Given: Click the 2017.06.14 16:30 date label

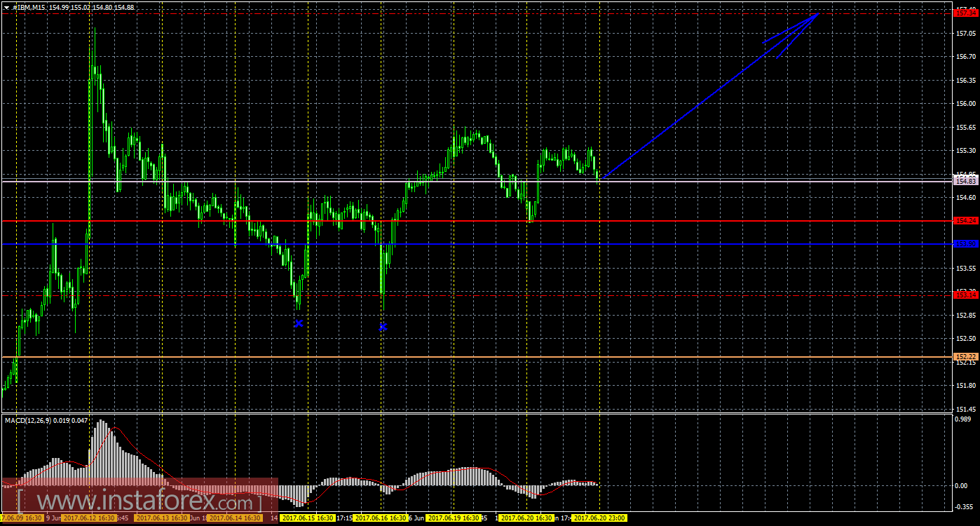Looking at the screenshot, I should (x=235, y=518).
